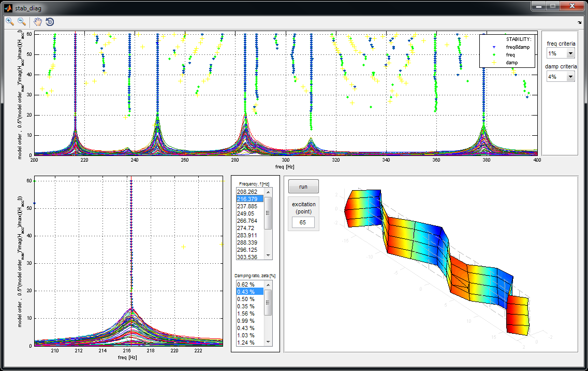Select damping ratio 0.50 % entry
Viewport: 588px width, 371px height.
pos(250,299)
